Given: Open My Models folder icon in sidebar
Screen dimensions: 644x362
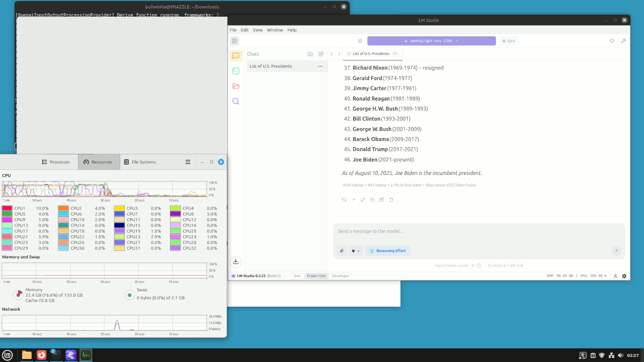Looking at the screenshot, I should click(235, 86).
